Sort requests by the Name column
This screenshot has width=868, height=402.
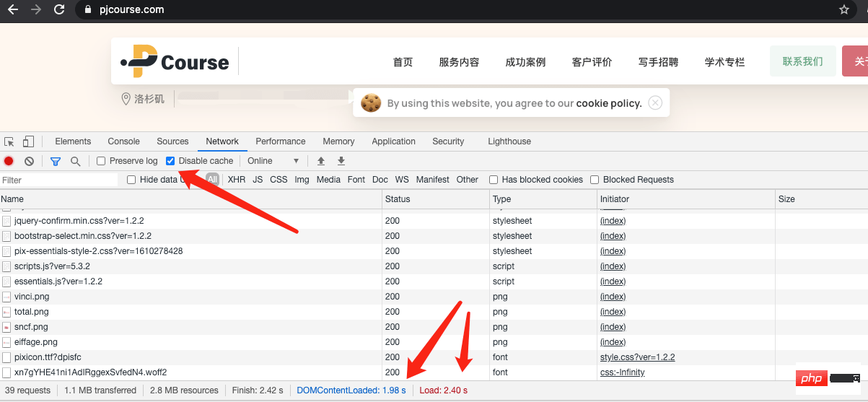click(190, 199)
